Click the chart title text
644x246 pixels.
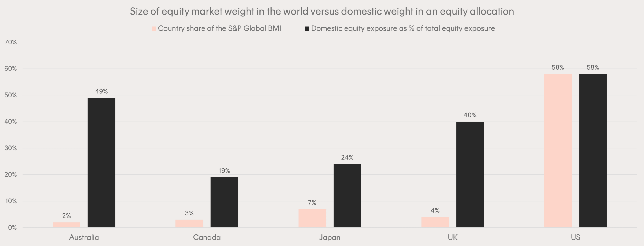click(322, 11)
